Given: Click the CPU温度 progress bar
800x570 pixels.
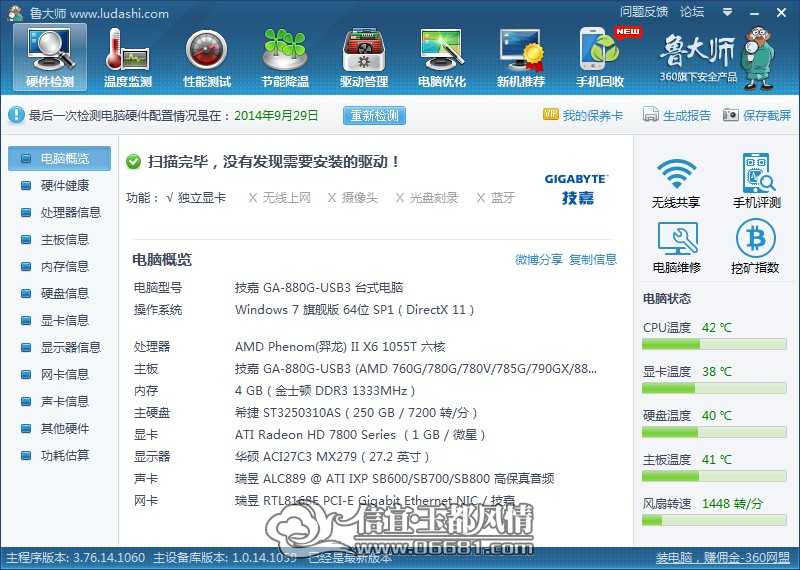Looking at the screenshot, I should [714, 345].
